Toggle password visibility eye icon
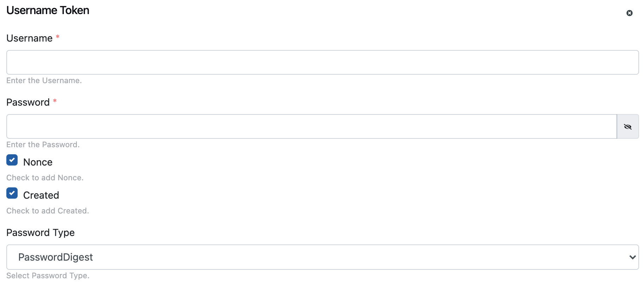 click(x=627, y=127)
